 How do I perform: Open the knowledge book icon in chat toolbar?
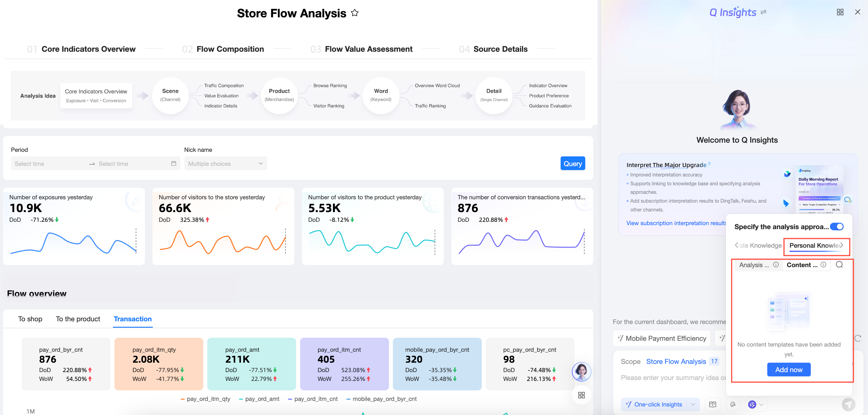[x=713, y=404]
